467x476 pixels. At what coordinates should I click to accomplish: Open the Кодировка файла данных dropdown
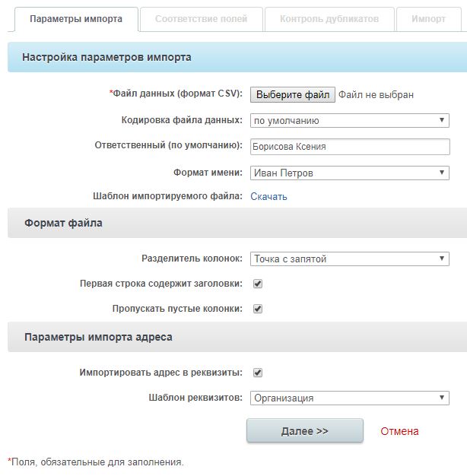pyautogui.click(x=350, y=120)
